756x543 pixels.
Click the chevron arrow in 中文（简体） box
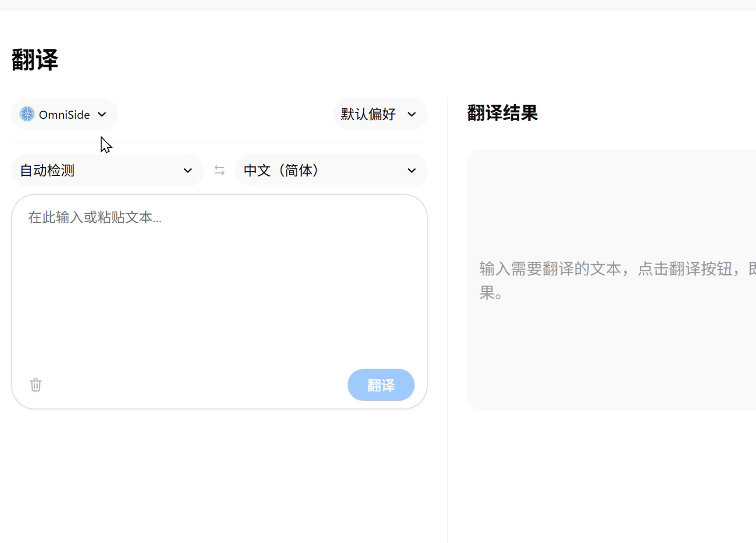tap(412, 171)
